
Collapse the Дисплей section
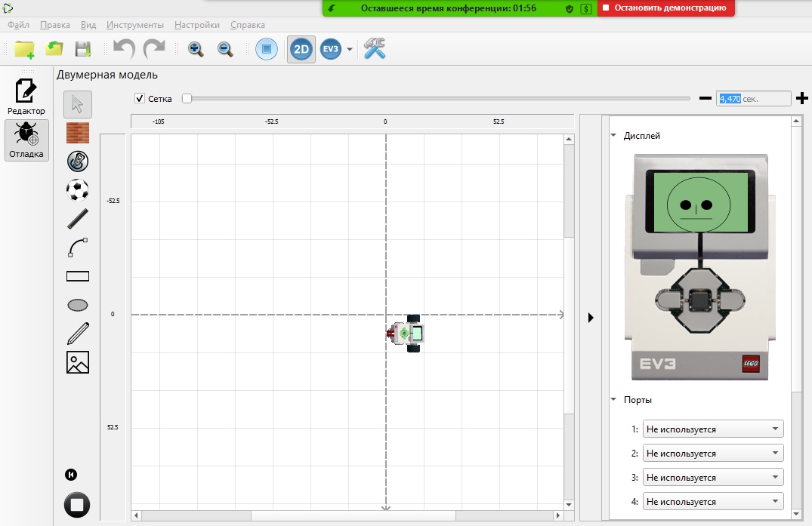tap(613, 136)
